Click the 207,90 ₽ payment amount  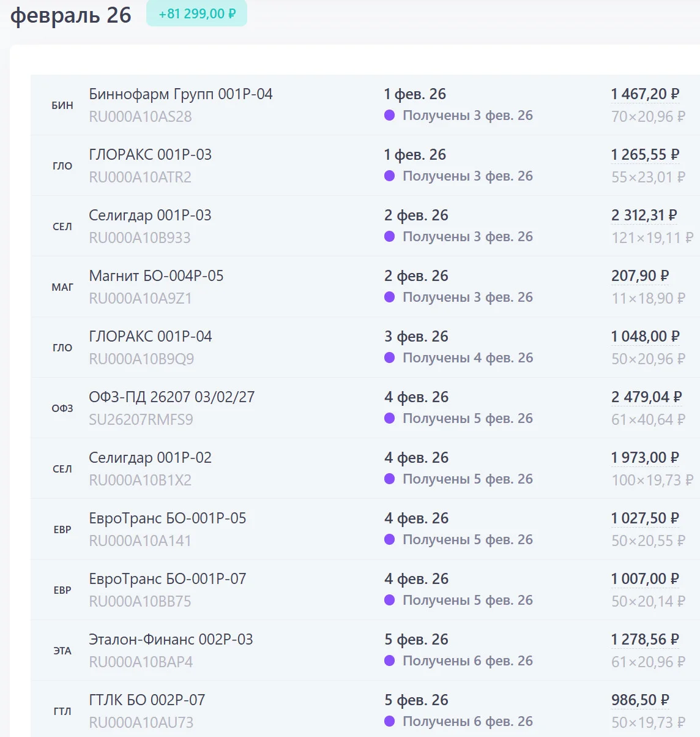pyautogui.click(x=640, y=276)
